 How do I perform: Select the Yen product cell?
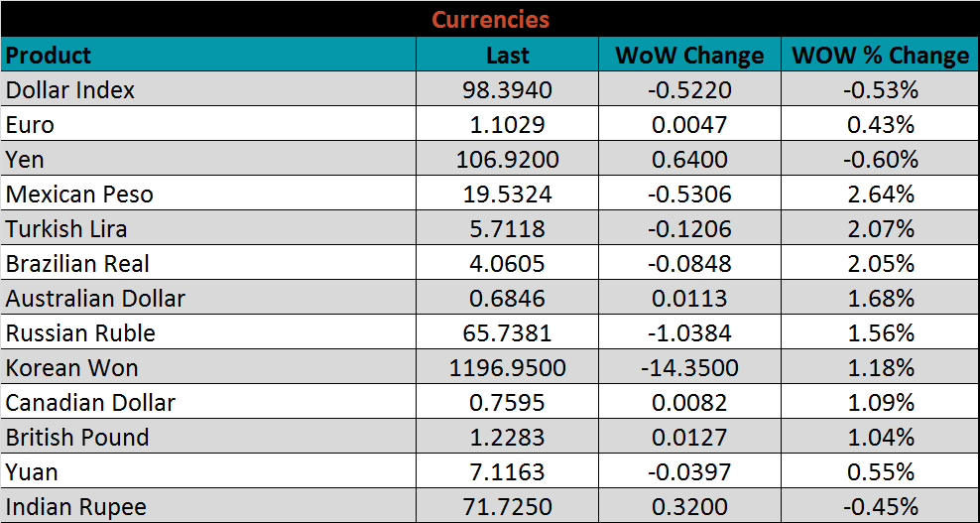[25, 160]
